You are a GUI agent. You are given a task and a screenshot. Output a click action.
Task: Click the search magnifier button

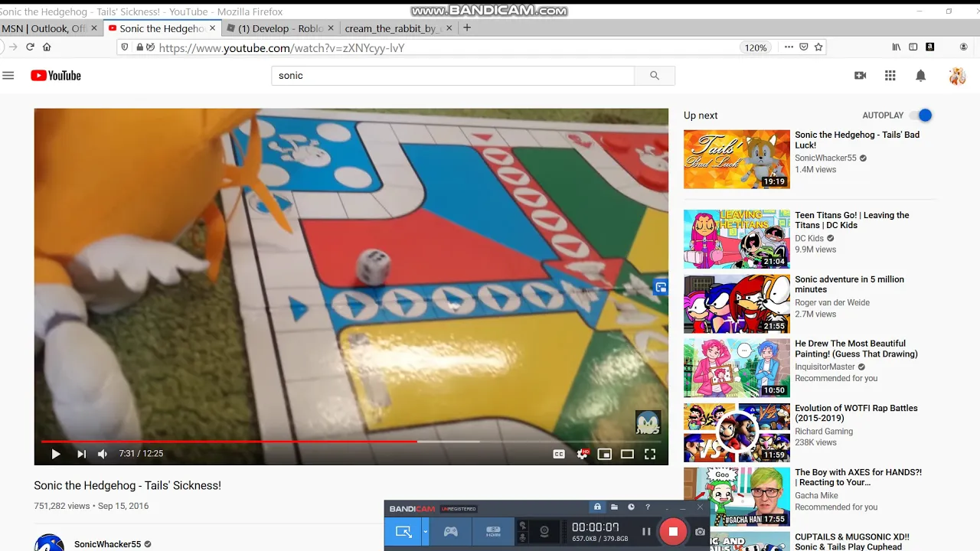[655, 76]
